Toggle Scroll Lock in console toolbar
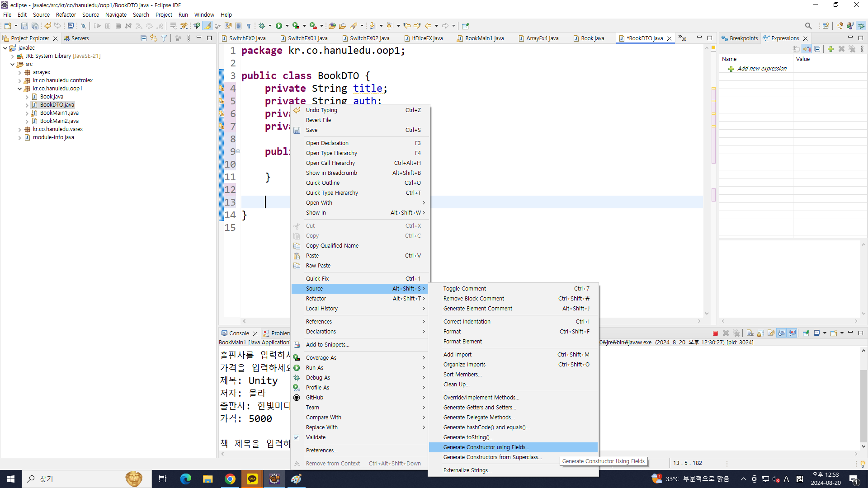 point(761,333)
